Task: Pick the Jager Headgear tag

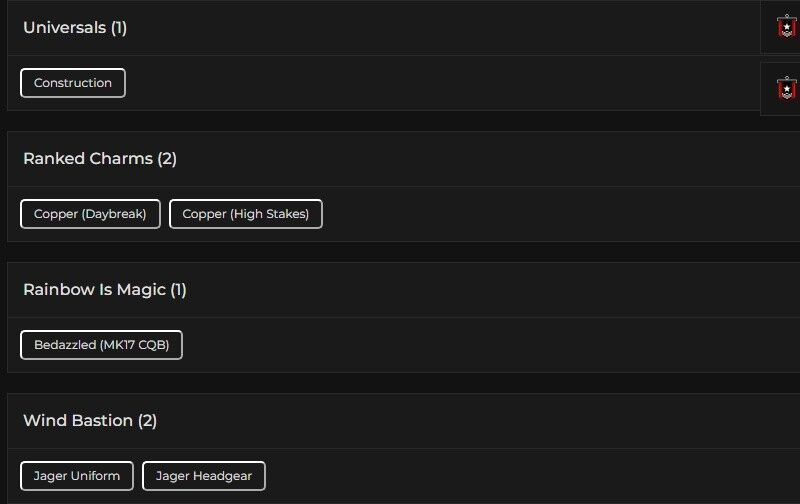Action: pos(204,476)
